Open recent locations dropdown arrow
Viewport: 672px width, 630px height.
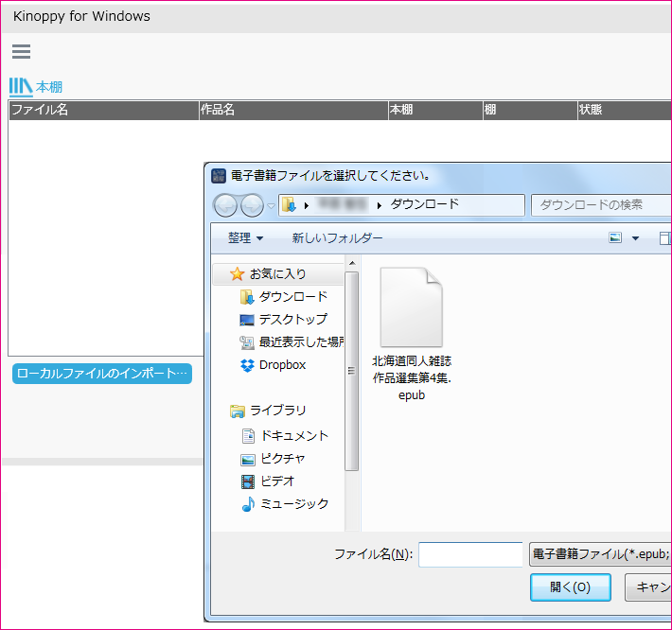(x=271, y=206)
